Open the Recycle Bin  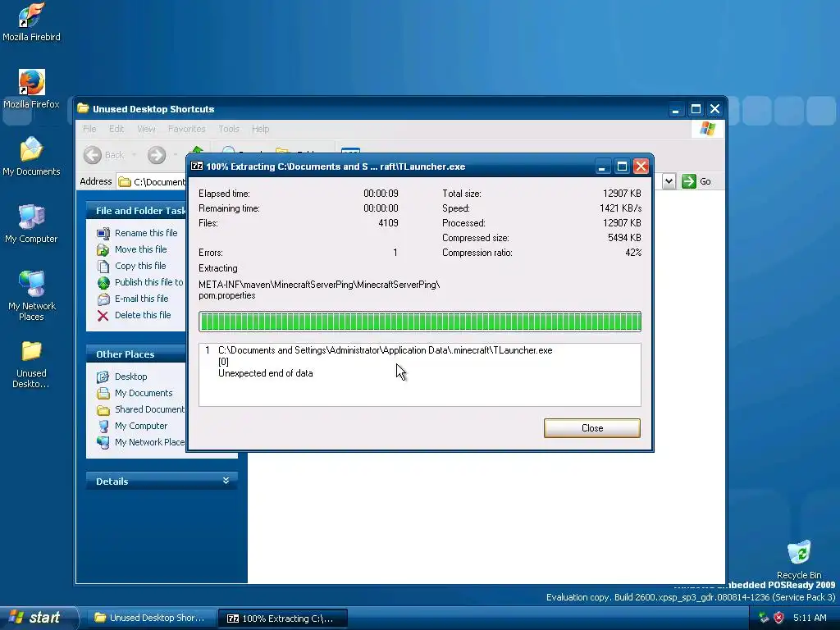[x=799, y=559]
